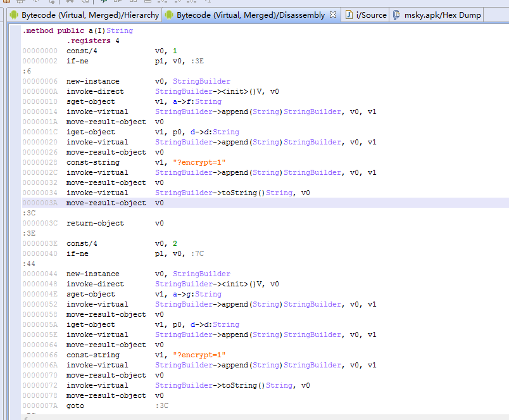Click "?encrypt=1" string at 00000066

[x=199, y=355]
